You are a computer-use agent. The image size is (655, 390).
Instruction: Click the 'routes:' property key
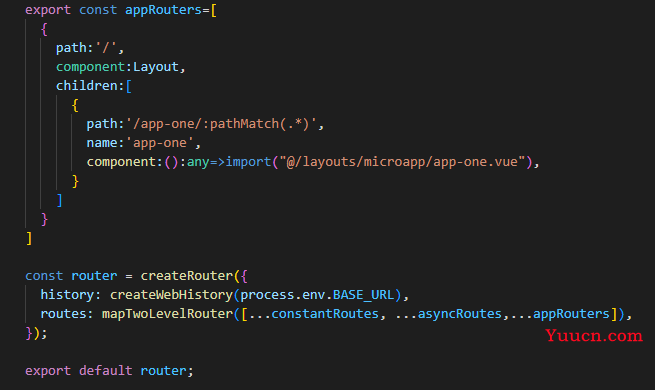click(x=67, y=314)
